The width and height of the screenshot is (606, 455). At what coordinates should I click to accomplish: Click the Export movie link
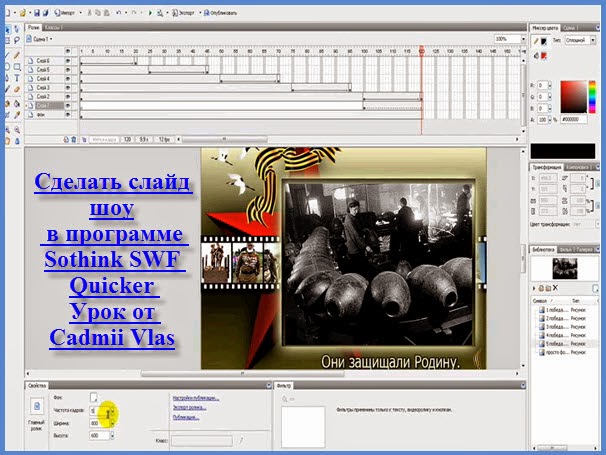point(189,407)
